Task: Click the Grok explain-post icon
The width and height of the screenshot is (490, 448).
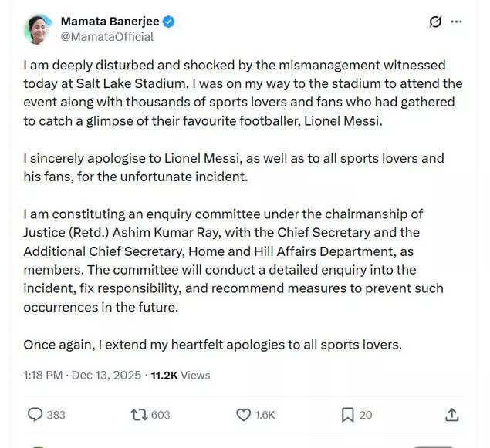Action: pos(435,22)
